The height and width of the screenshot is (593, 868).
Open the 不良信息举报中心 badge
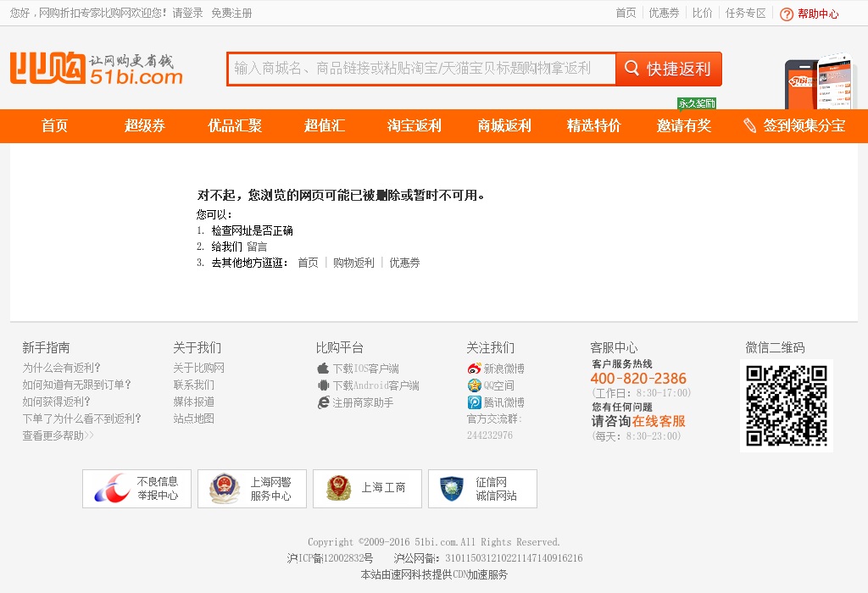click(136, 489)
